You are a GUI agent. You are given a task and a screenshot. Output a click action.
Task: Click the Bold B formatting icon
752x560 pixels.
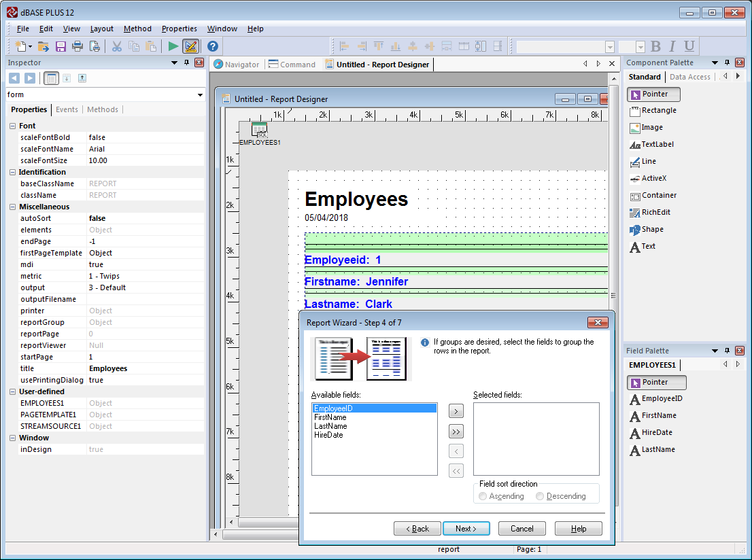point(655,46)
